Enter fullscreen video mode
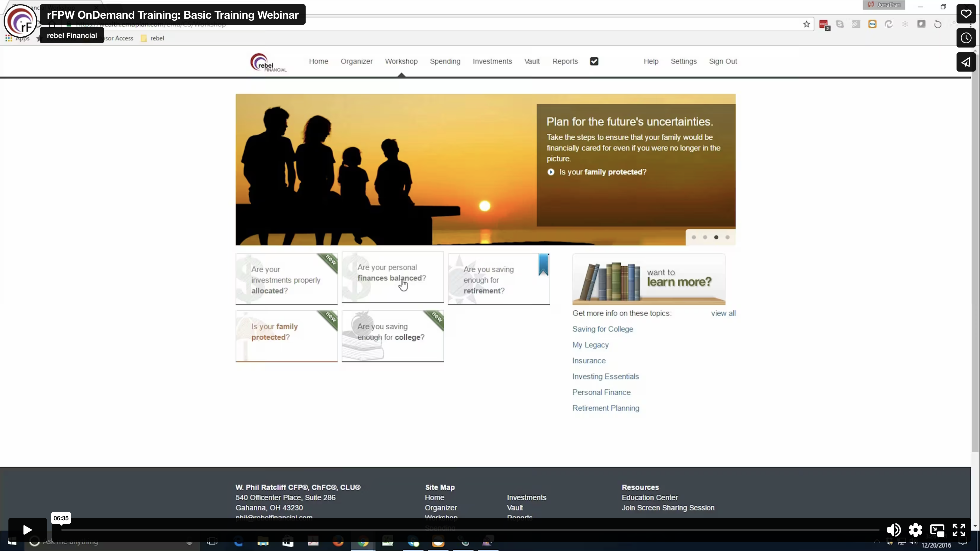The height and width of the screenshot is (551, 980). tap(959, 530)
